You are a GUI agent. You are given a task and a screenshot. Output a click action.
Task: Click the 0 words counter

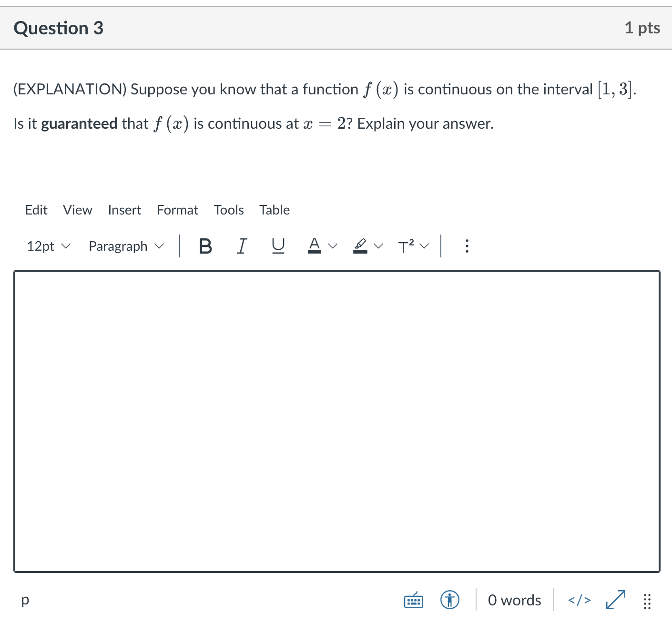point(514,601)
